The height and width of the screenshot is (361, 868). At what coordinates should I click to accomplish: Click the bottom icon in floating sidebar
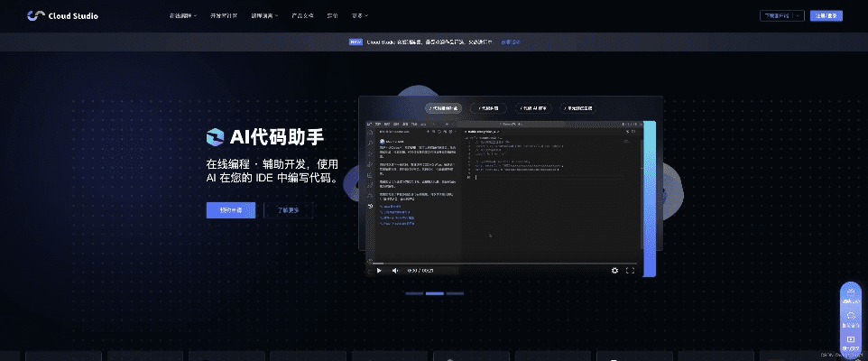pos(850,339)
